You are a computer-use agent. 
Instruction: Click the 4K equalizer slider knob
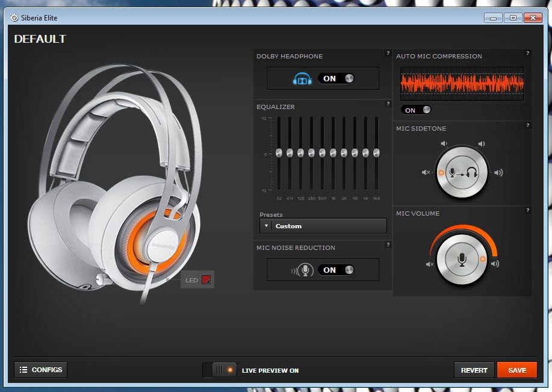(355, 153)
